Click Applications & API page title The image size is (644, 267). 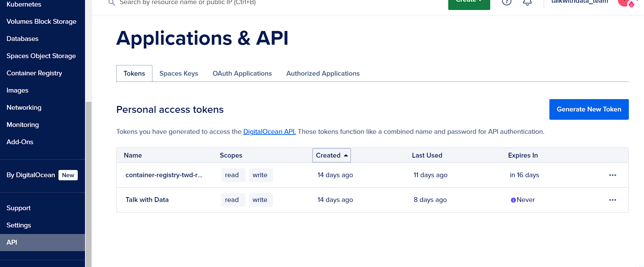202,38
